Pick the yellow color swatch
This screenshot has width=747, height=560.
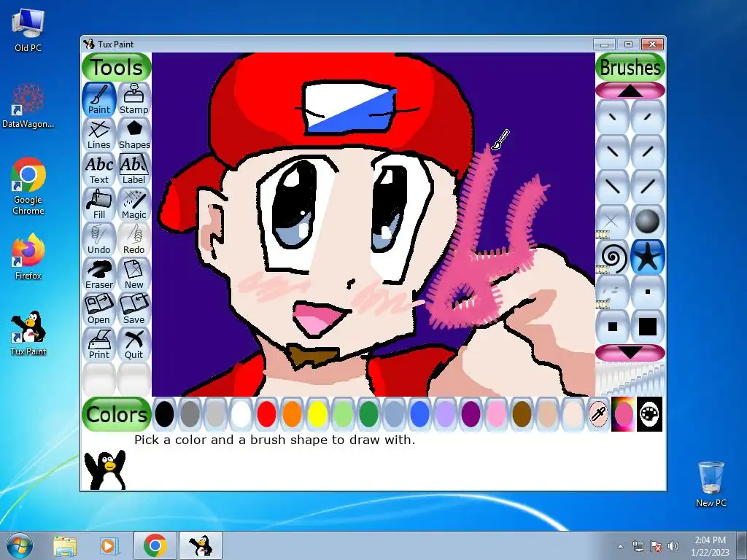(317, 414)
